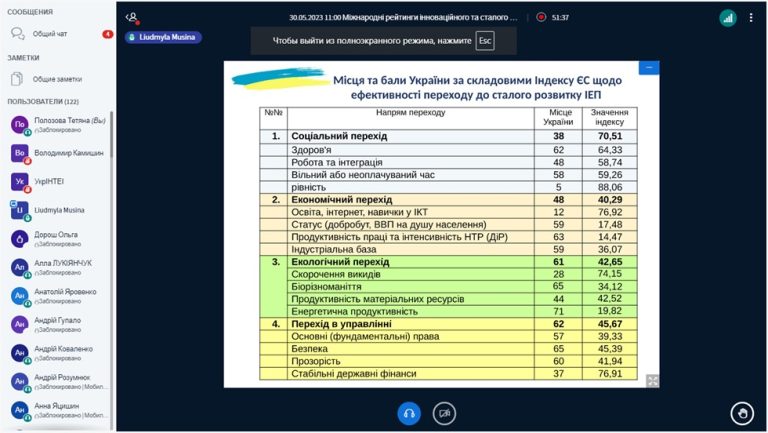Click the recording indicator icon
This screenshot has width=768, height=433.
[541, 17]
